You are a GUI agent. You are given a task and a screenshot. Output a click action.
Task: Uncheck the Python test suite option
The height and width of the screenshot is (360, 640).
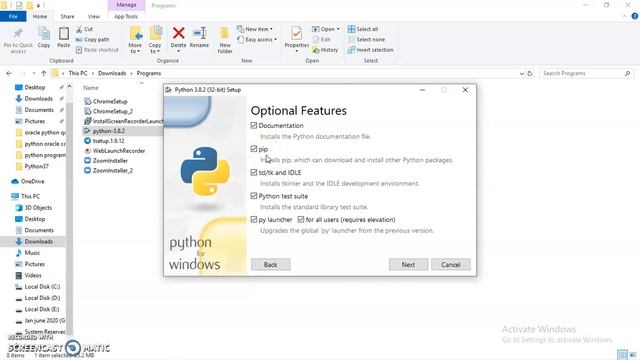(254, 196)
